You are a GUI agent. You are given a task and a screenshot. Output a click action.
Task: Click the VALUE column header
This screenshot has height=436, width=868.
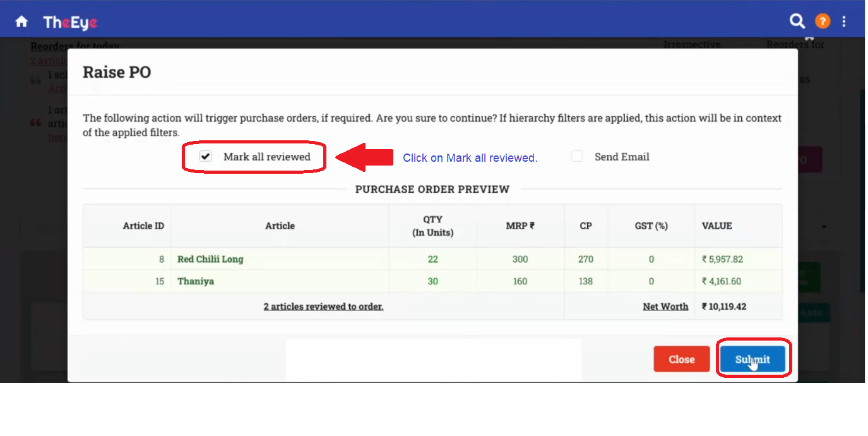click(x=717, y=226)
